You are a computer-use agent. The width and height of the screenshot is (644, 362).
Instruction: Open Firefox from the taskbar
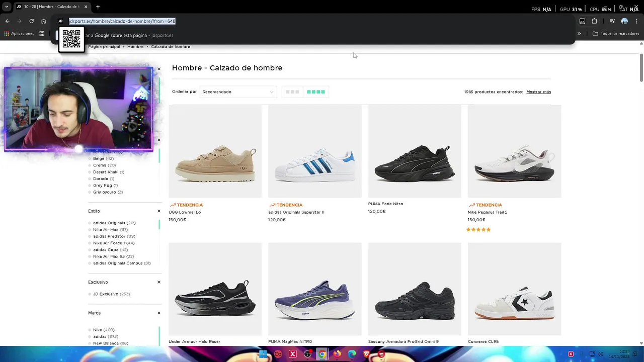[337, 354]
